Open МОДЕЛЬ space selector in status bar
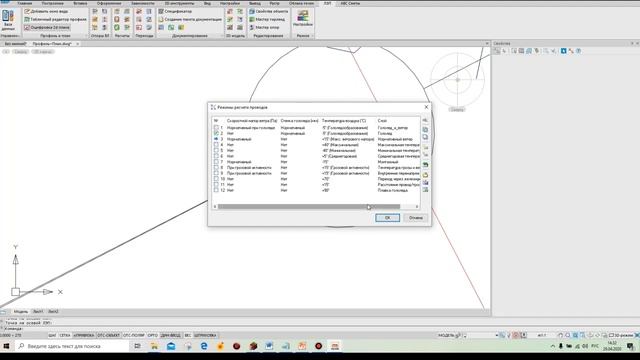 [449, 335]
